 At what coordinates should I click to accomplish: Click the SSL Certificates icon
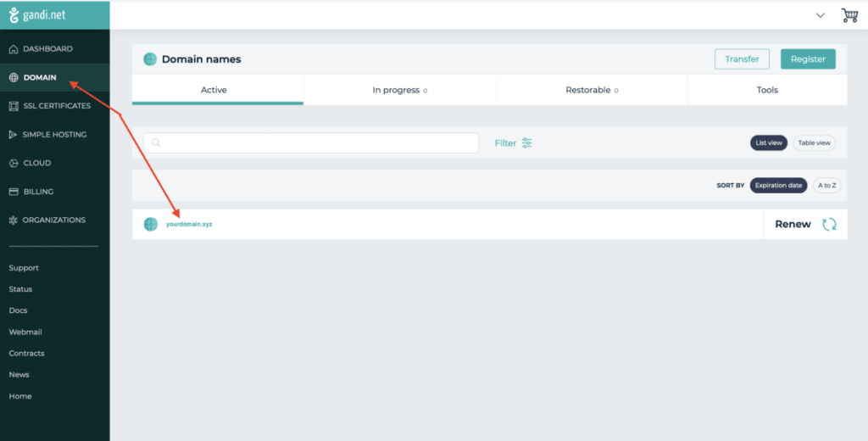14,106
